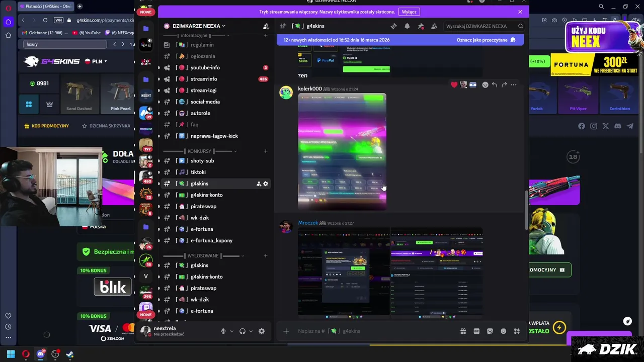Open PLN currency dropdown on G4Skins
Viewport: 644px width, 362px height.
(x=96, y=61)
